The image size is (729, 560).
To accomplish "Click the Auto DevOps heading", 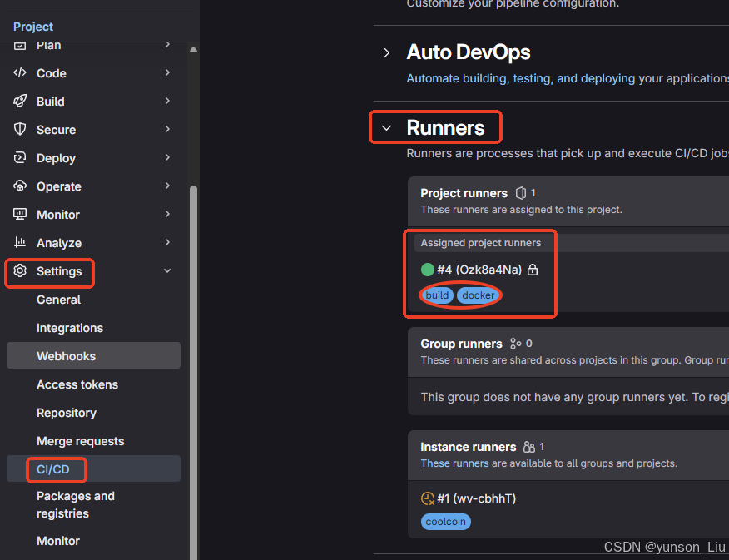I will 469,52.
